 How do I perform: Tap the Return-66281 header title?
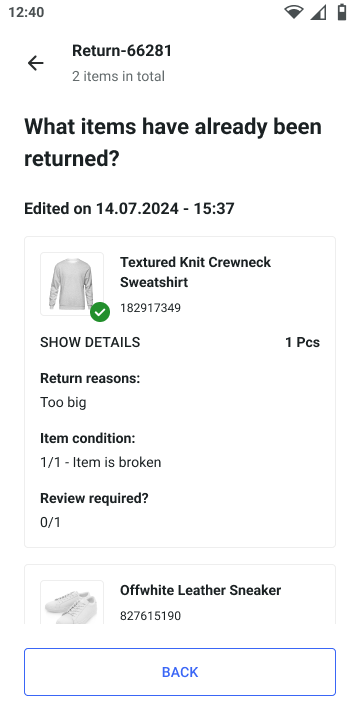(x=122, y=51)
